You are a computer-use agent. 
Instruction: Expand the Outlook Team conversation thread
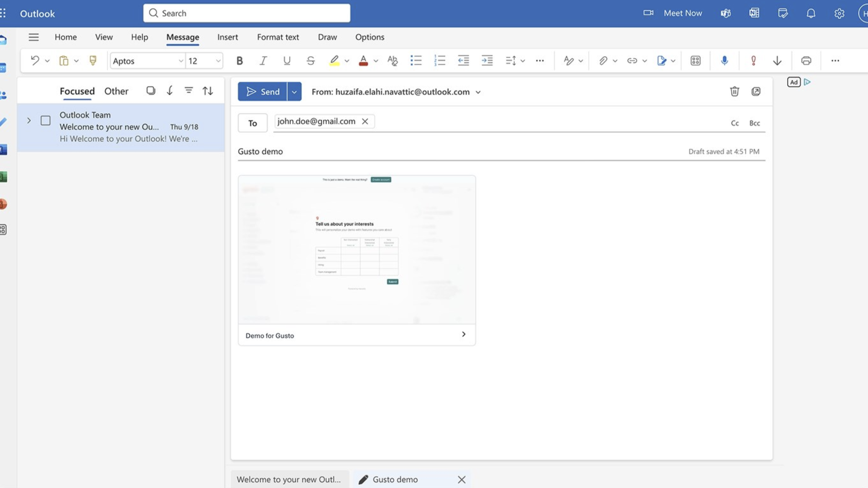29,121
